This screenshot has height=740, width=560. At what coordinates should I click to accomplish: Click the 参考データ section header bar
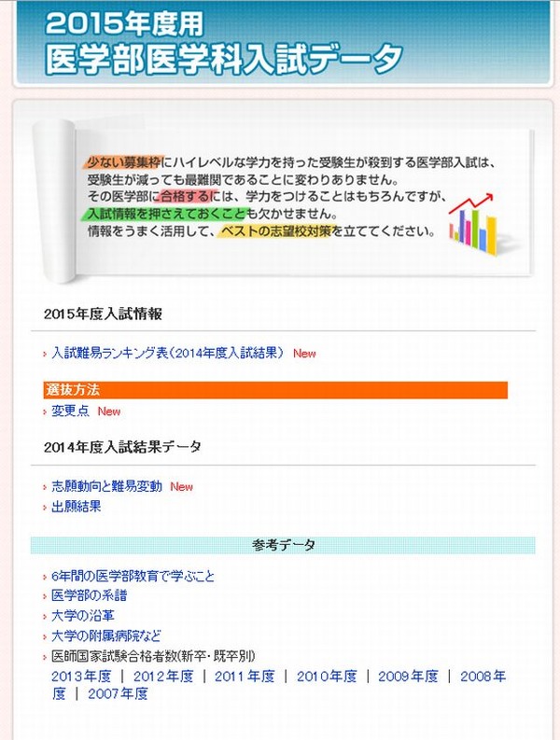pos(283,544)
